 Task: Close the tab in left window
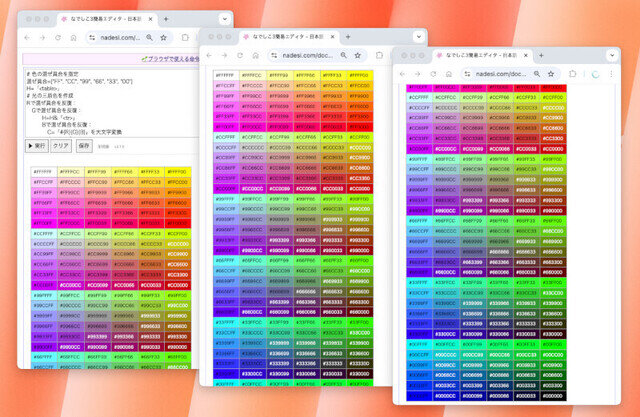[150, 19]
